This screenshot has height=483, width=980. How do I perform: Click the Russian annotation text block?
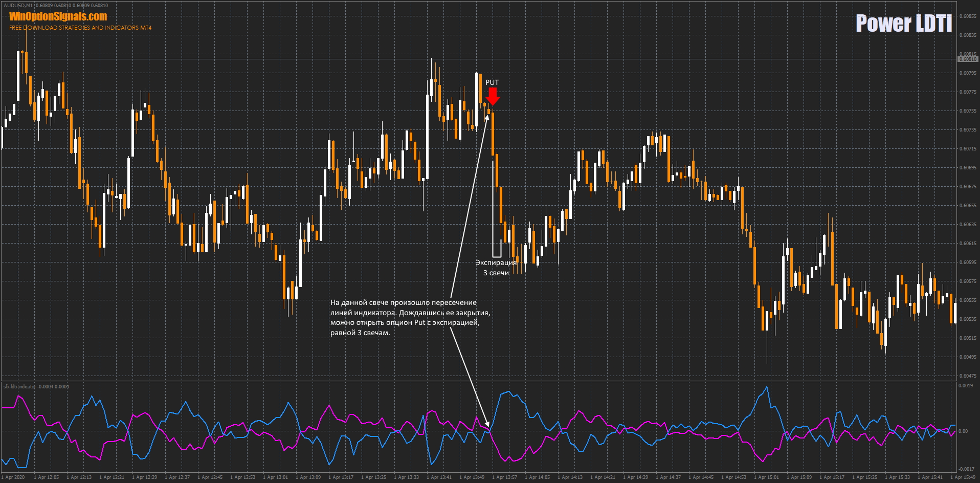click(410, 317)
